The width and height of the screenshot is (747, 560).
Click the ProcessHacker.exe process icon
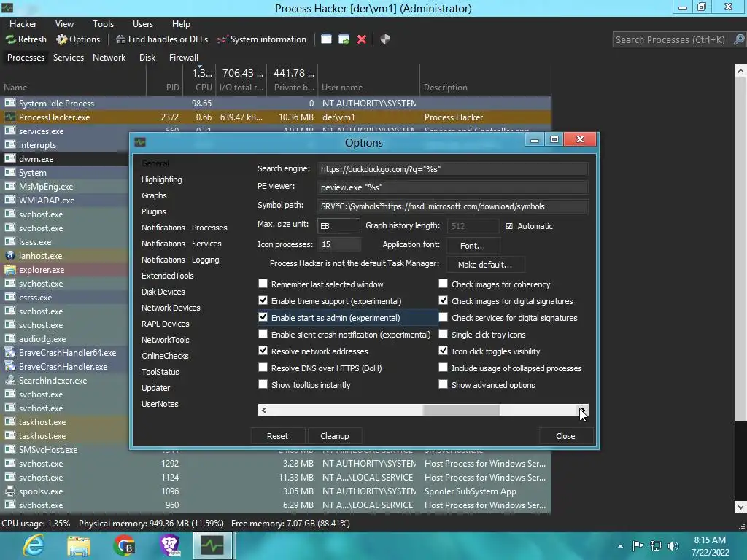coord(10,117)
